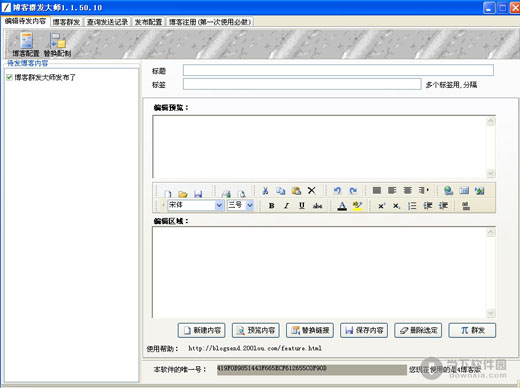The width and height of the screenshot is (520, 388).
Task: Open the 查询发送记录 tab
Action: (x=107, y=22)
